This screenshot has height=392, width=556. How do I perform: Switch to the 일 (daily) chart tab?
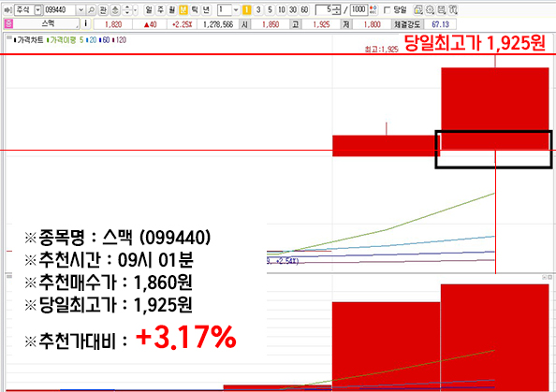point(149,10)
